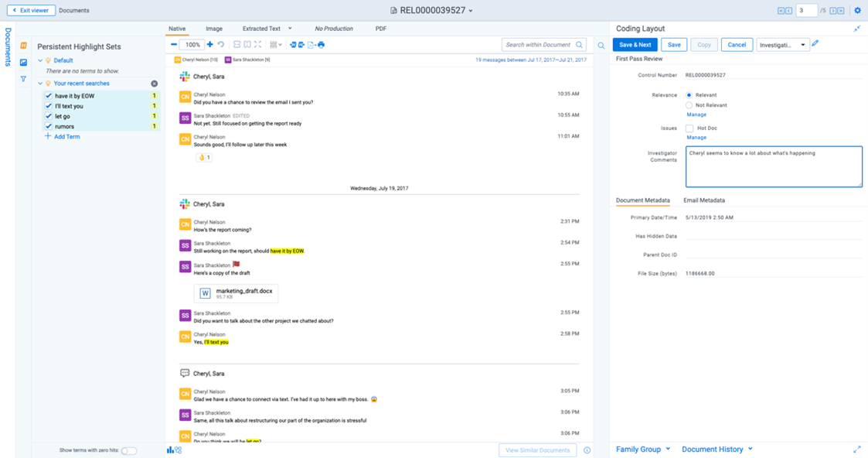Click the print document icon

[x=321, y=45]
